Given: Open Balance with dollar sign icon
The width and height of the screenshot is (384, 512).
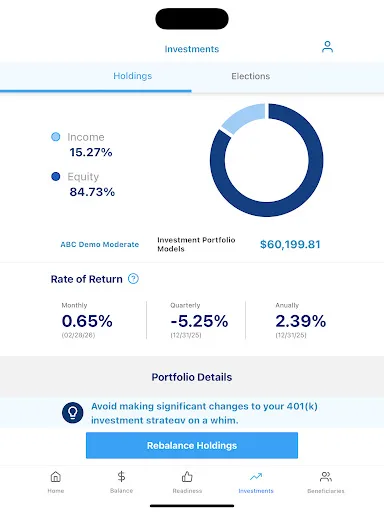Looking at the screenshot, I should click(121, 477).
